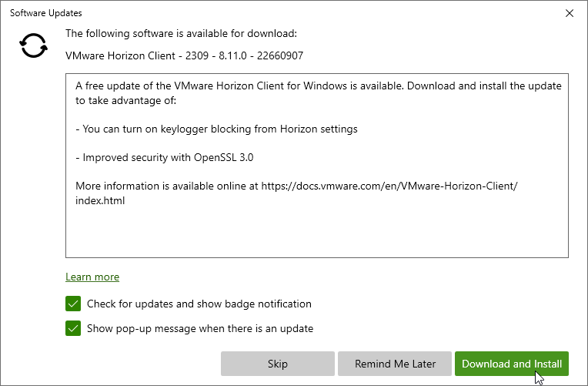
Task: Untick the Show pop-up message checkbox
Action: pos(73,328)
